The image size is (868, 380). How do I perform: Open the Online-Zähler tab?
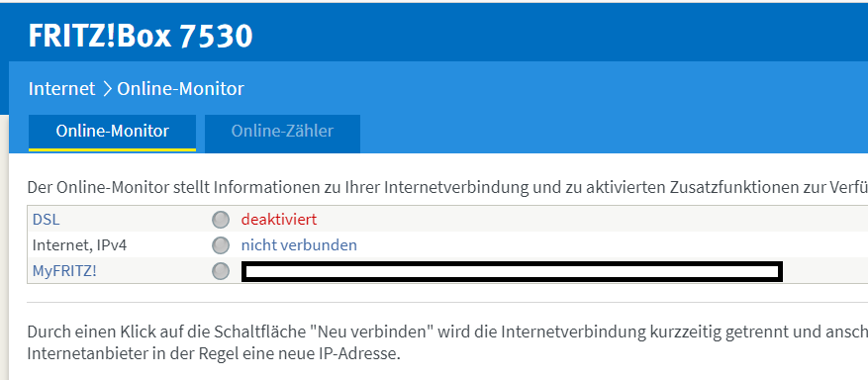click(x=282, y=133)
